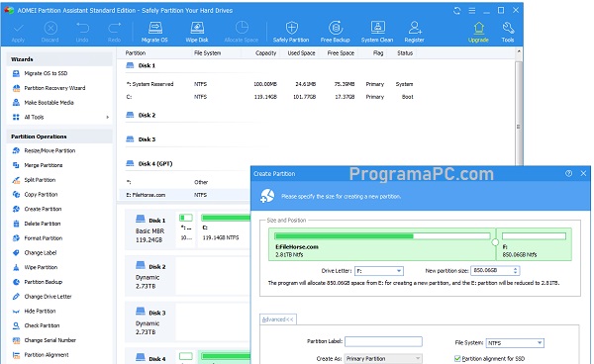This screenshot has width=594, height=364.
Task: Click the Migrate OS toolbar icon
Action: pyautogui.click(x=154, y=32)
